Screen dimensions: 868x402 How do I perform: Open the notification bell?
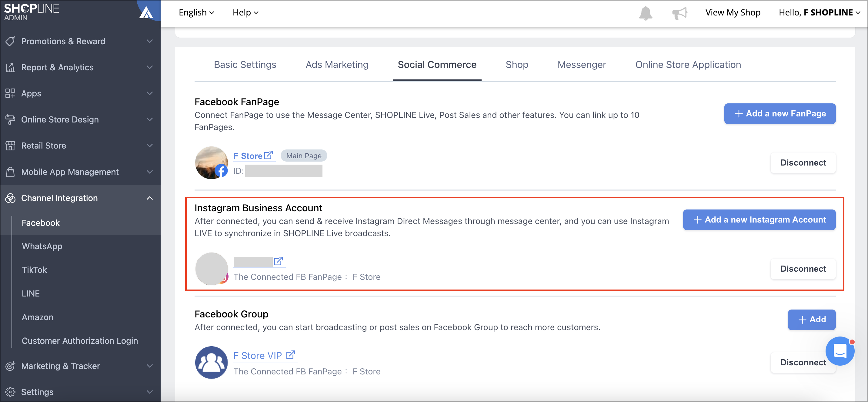[645, 13]
